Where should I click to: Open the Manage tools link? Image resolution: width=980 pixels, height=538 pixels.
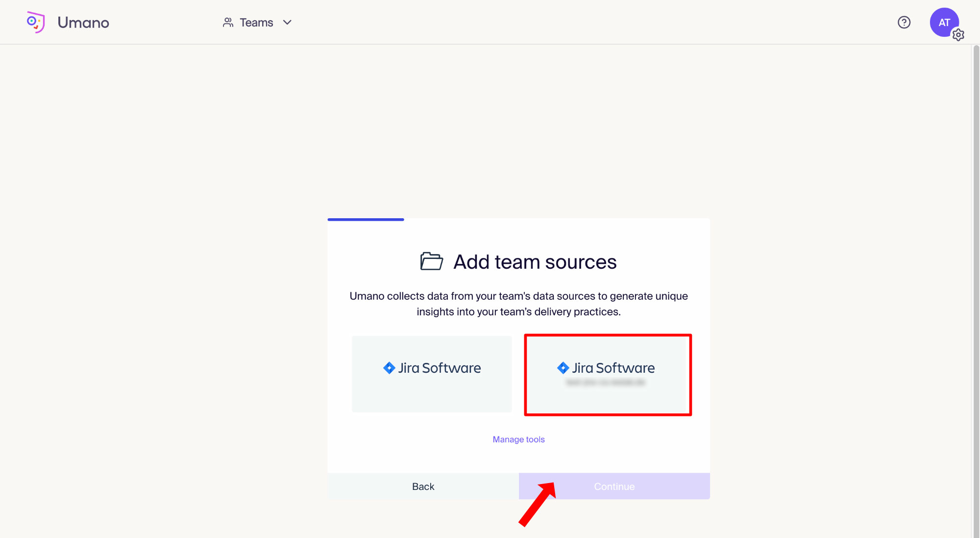pos(518,439)
